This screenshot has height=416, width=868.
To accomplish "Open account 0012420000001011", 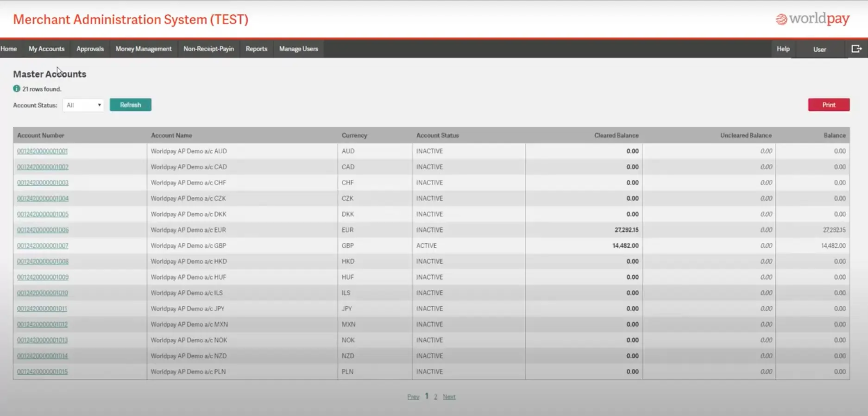I will pyautogui.click(x=42, y=309).
